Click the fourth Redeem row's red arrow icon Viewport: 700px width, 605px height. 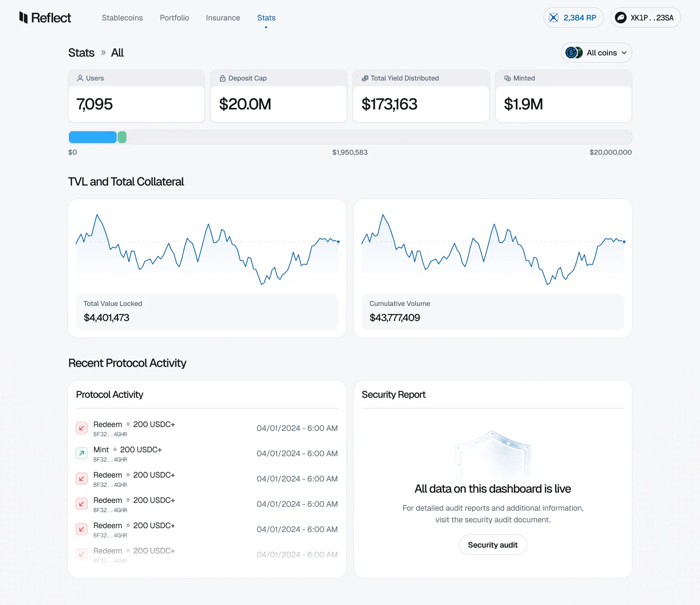(82, 529)
